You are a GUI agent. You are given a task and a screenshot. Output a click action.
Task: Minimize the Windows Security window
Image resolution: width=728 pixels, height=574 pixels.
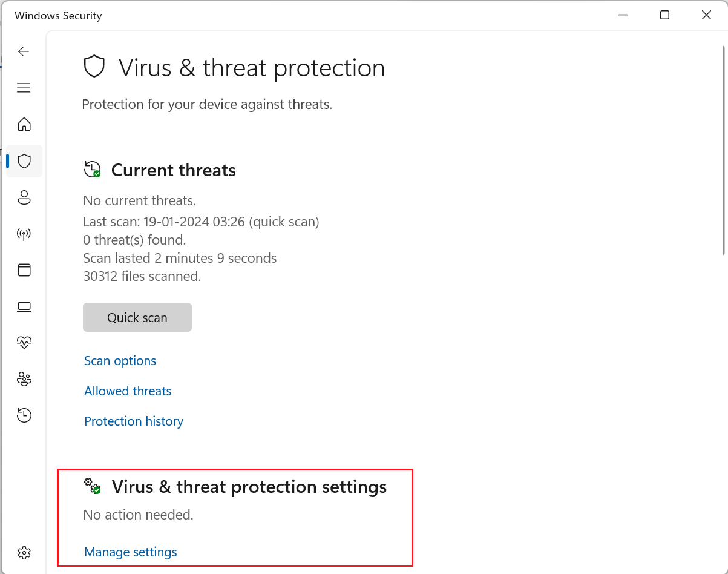click(x=623, y=15)
